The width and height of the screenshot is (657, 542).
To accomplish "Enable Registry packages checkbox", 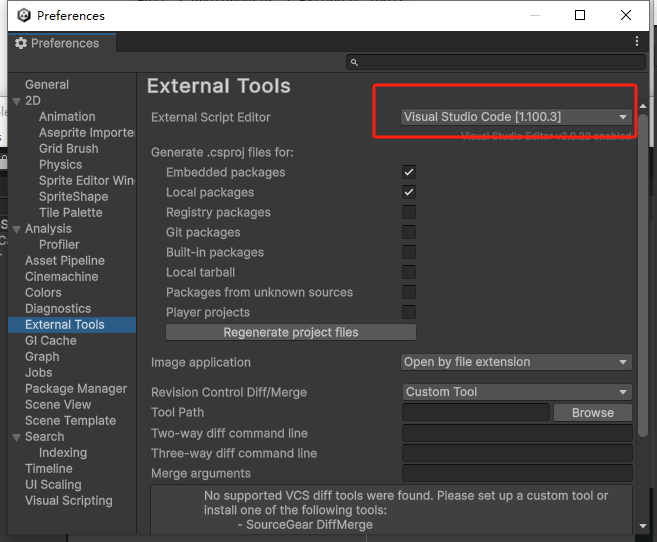I will 408,212.
